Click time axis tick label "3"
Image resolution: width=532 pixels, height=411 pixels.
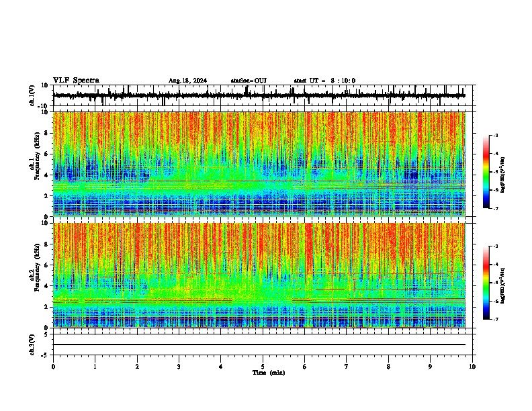pos(179,366)
